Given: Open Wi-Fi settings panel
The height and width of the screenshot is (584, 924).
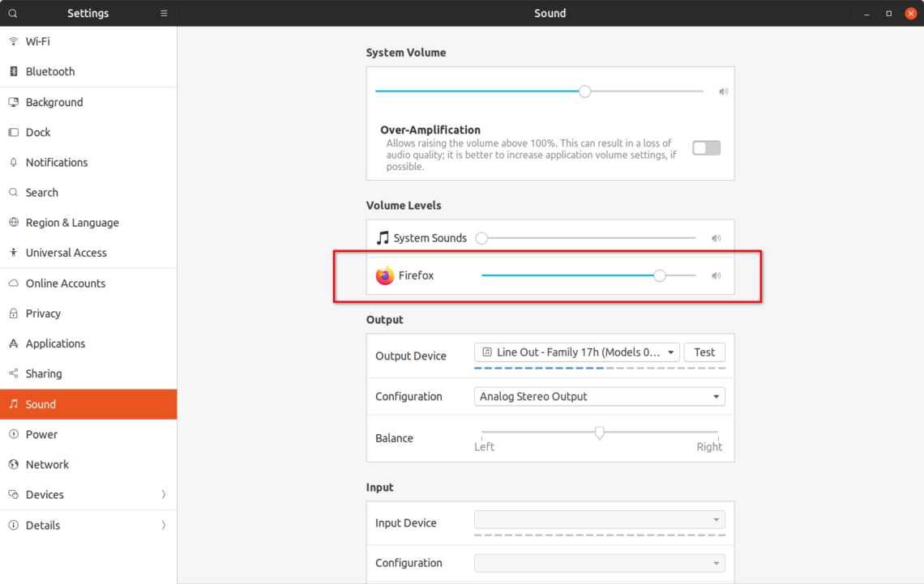Looking at the screenshot, I should (88, 41).
